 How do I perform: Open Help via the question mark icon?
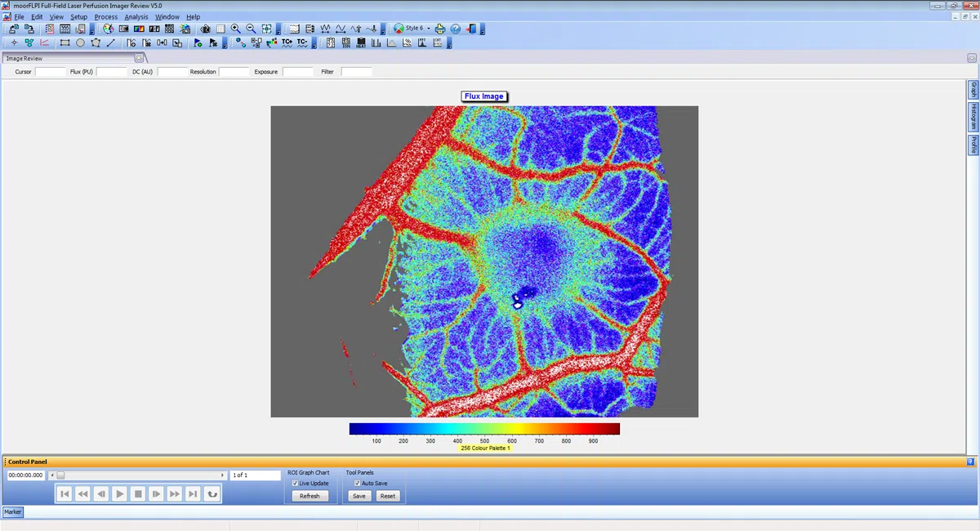pyautogui.click(x=455, y=29)
